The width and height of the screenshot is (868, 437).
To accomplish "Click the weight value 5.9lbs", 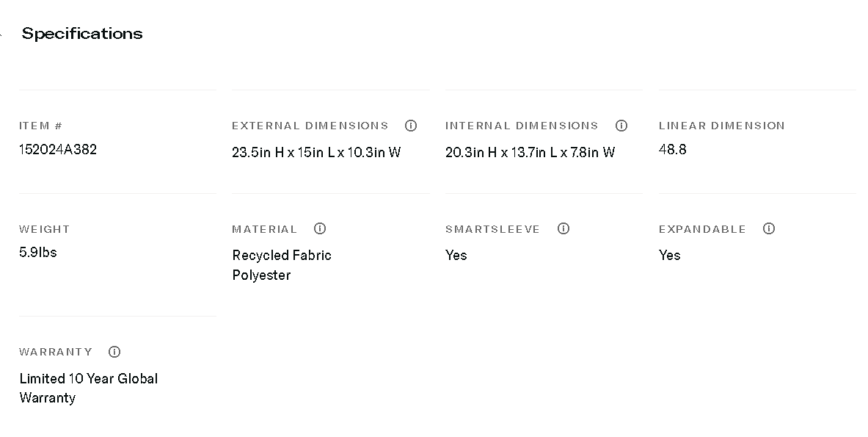I will tap(38, 253).
